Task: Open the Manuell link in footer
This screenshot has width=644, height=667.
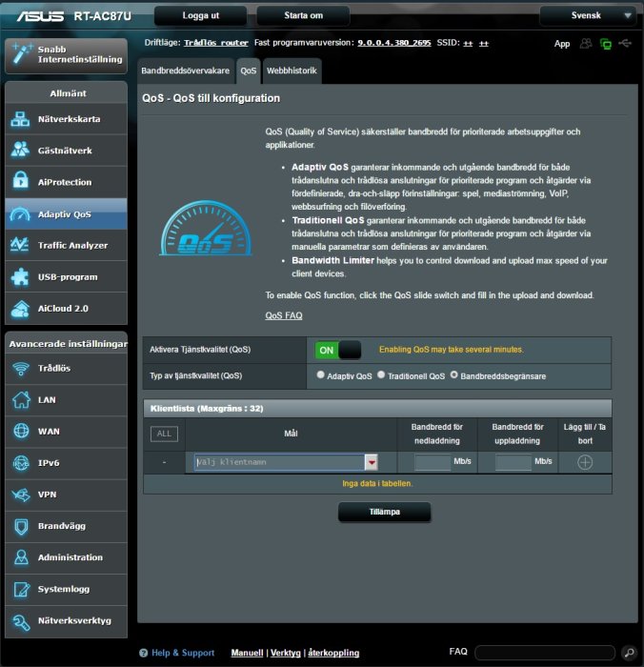Action: pyautogui.click(x=247, y=653)
